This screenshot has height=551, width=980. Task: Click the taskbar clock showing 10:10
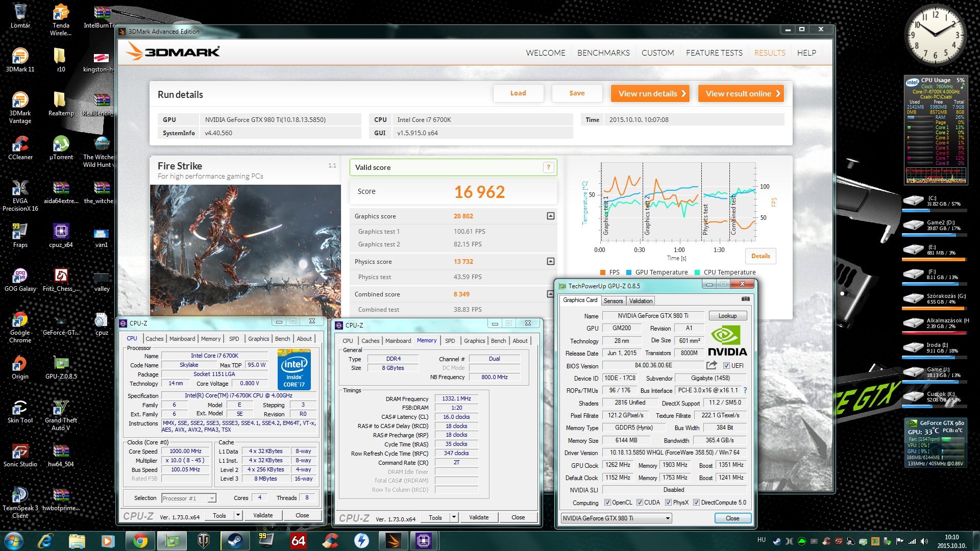[951, 541]
